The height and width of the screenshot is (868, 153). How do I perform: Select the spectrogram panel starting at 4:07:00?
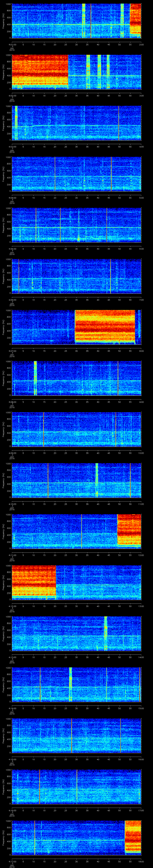(x=76, y=327)
